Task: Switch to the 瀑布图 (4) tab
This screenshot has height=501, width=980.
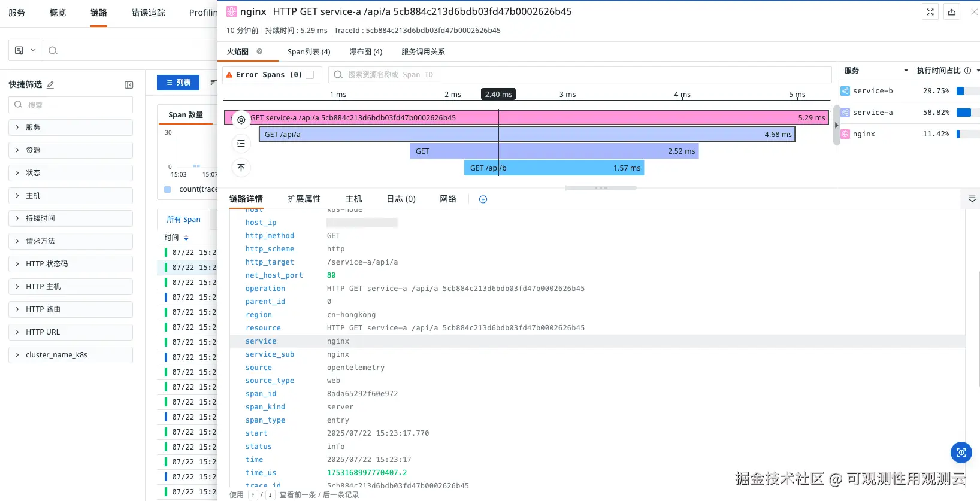Action: (x=366, y=52)
